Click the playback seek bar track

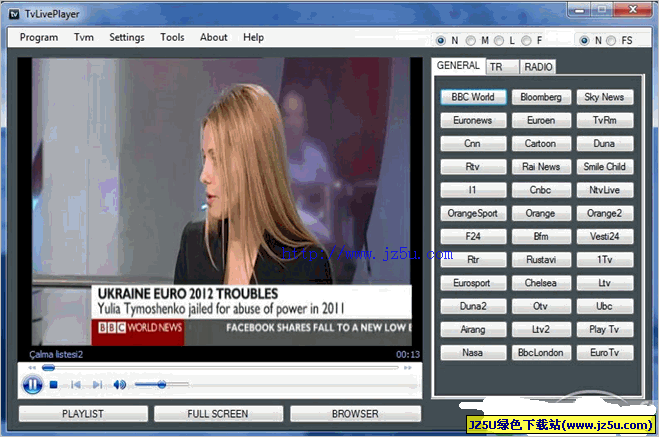220,368
